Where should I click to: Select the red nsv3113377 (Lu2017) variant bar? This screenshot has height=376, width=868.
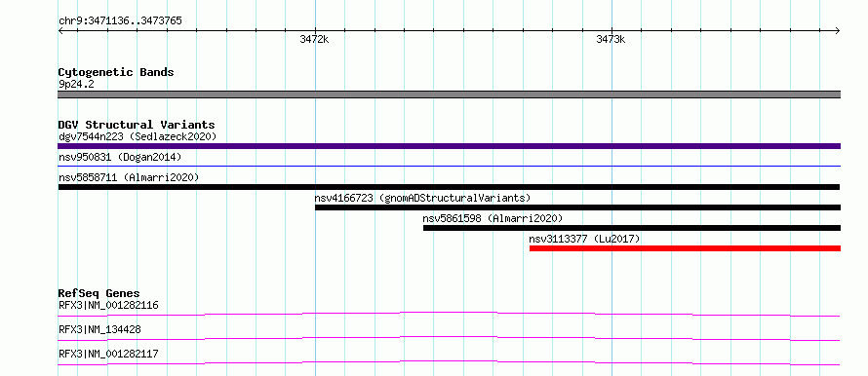coord(685,248)
